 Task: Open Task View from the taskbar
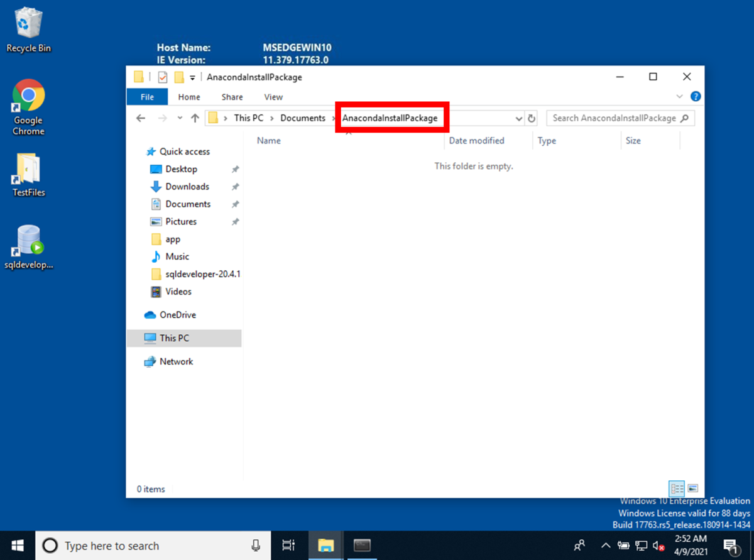288,546
